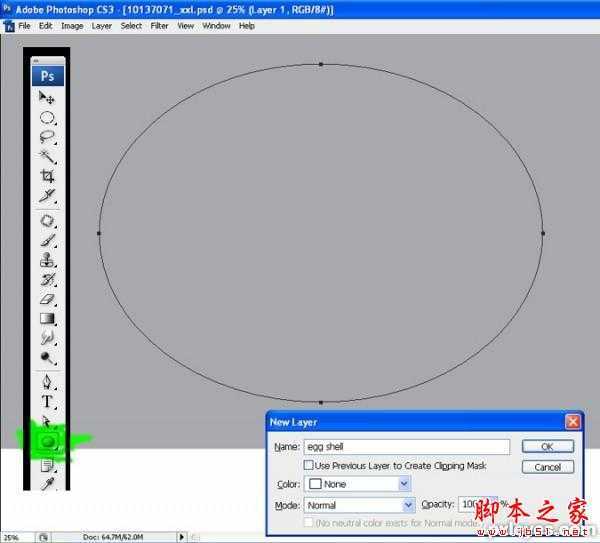This screenshot has width=600, height=543.
Task: Select the Clone Stamp tool
Action: (x=47, y=260)
